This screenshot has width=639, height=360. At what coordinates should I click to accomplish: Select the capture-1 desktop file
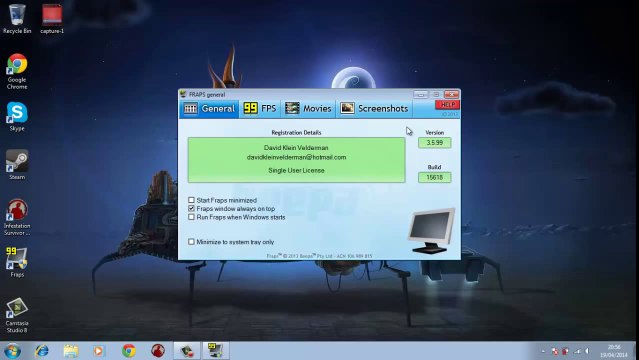pyautogui.click(x=52, y=18)
